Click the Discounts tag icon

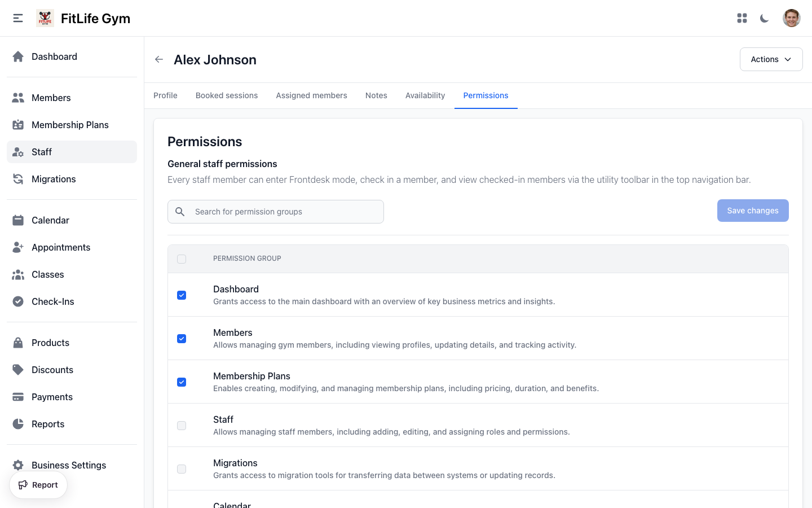17,370
